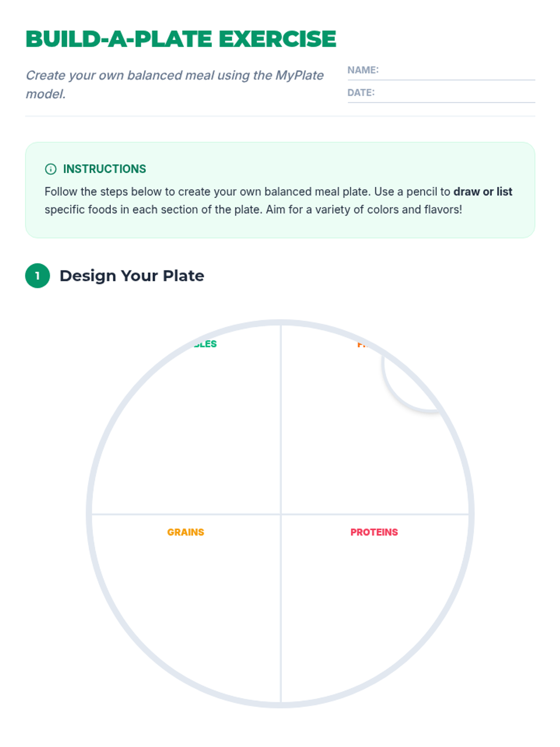Click the INSTRUCTIONS heading text
The width and height of the screenshot is (560, 747).
point(105,169)
